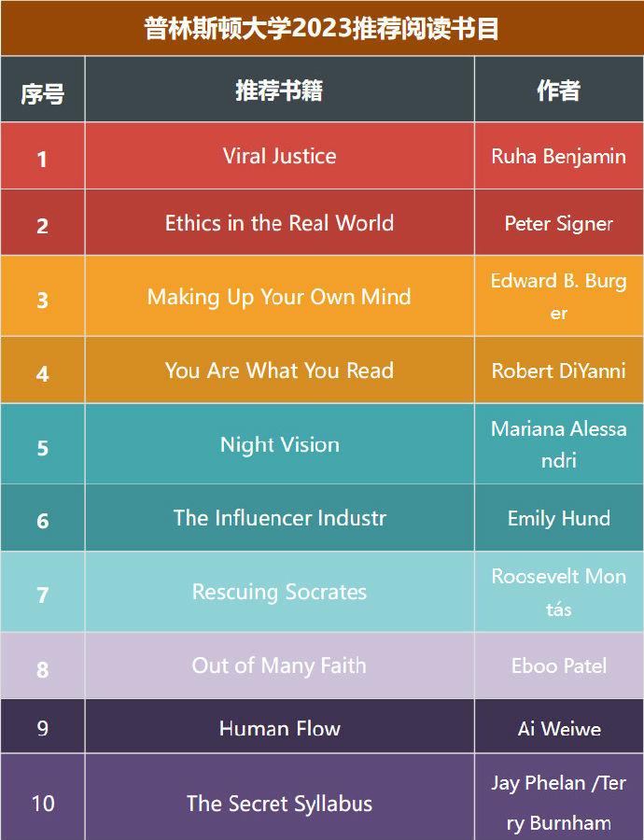
Task: Click author Emily Hund
Action: 558,518
